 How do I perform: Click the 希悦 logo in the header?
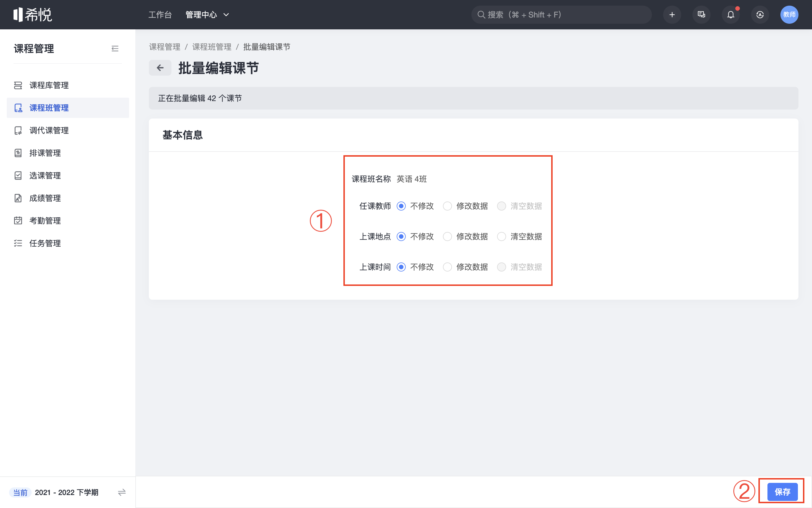pos(32,15)
